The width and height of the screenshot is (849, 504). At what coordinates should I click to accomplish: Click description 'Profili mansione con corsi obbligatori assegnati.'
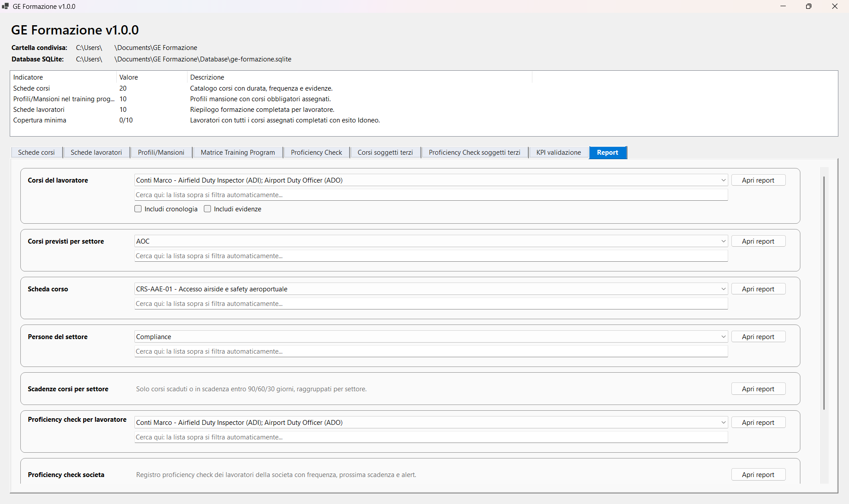(260, 99)
